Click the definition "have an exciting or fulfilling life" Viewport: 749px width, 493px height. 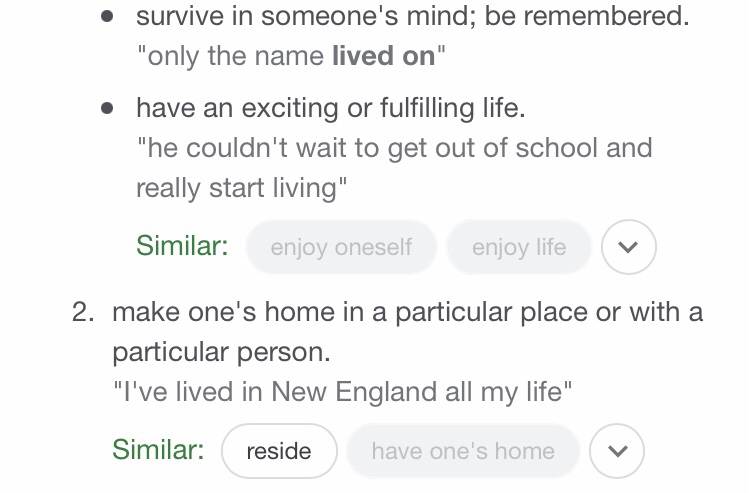330,107
